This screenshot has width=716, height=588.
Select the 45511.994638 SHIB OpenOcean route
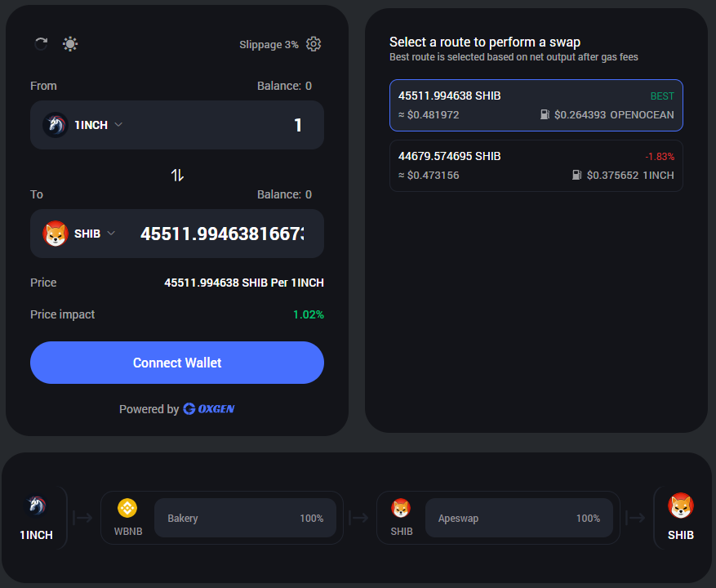point(536,105)
